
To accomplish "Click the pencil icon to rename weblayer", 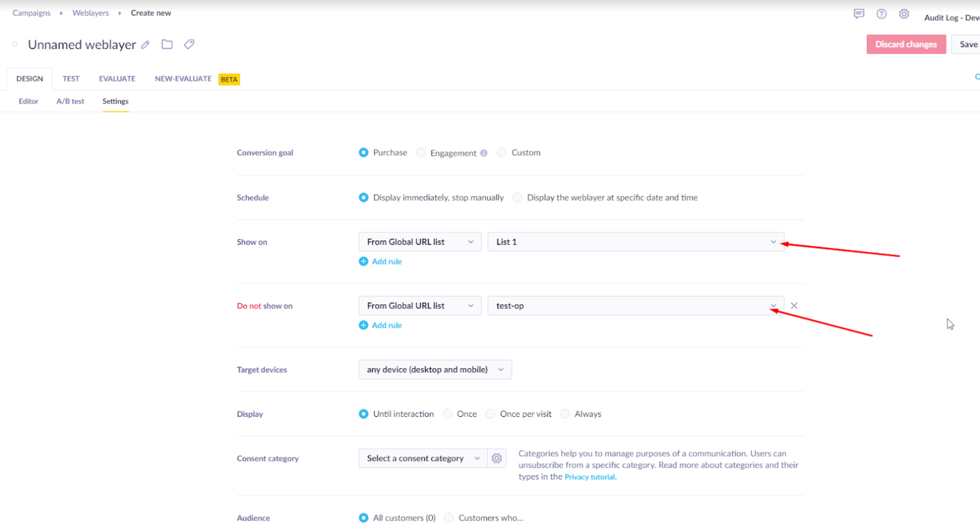I will coord(145,45).
